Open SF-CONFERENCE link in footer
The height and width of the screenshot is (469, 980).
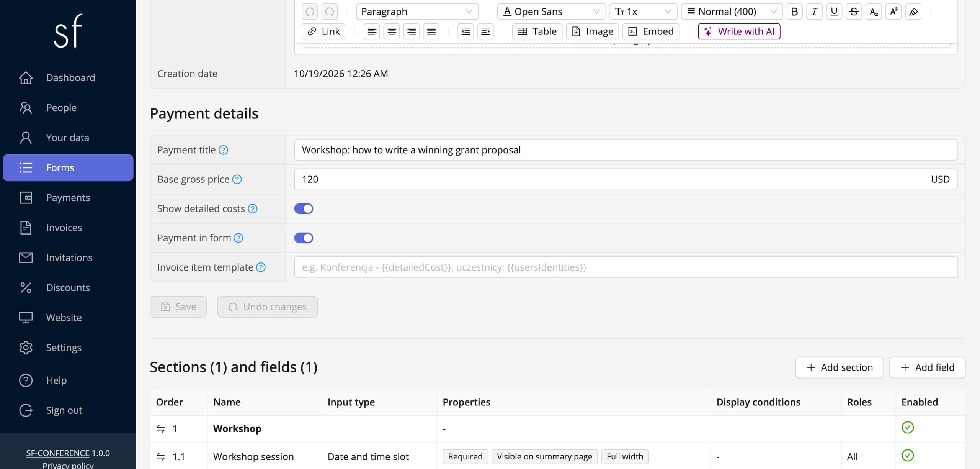pyautogui.click(x=58, y=453)
